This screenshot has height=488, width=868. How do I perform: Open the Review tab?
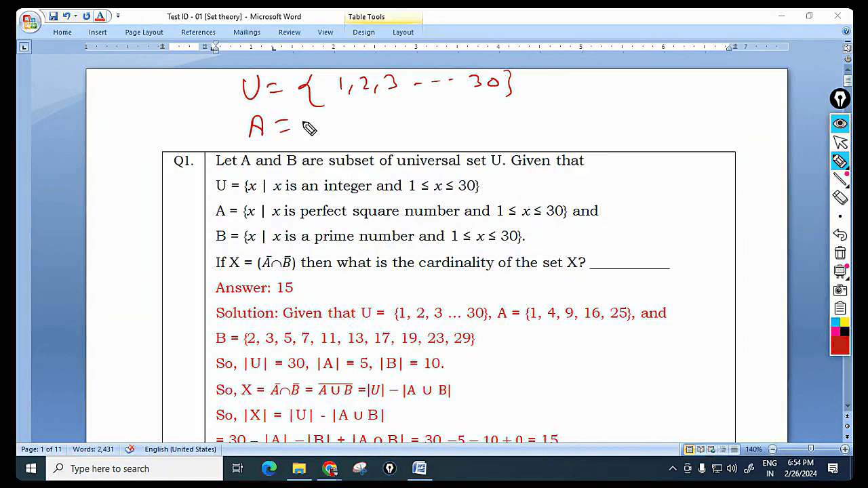coord(289,32)
